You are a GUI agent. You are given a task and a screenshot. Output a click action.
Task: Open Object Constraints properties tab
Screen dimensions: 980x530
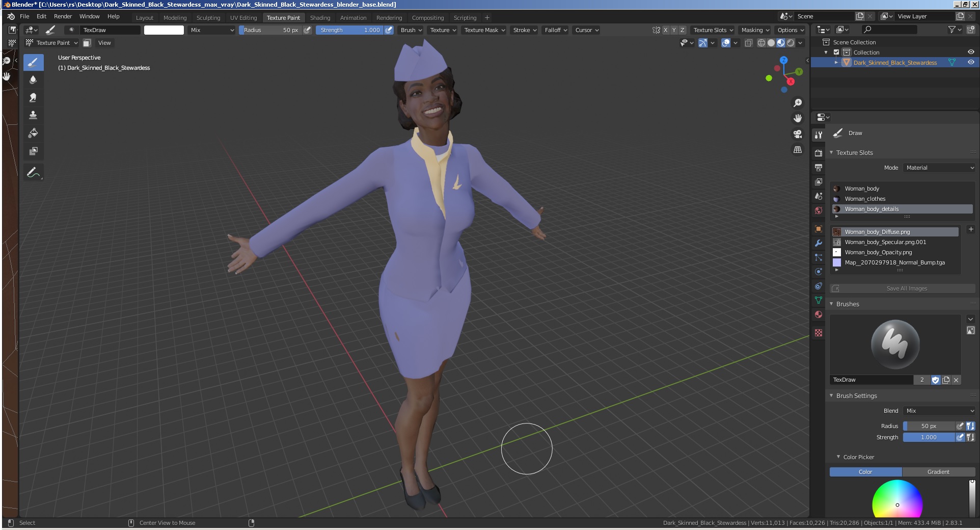click(x=819, y=286)
